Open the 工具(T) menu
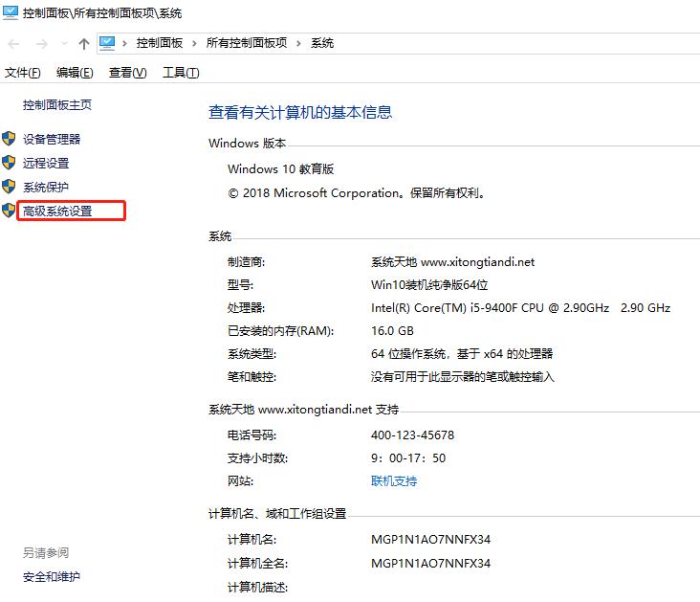The width and height of the screenshot is (700, 602). (181, 73)
